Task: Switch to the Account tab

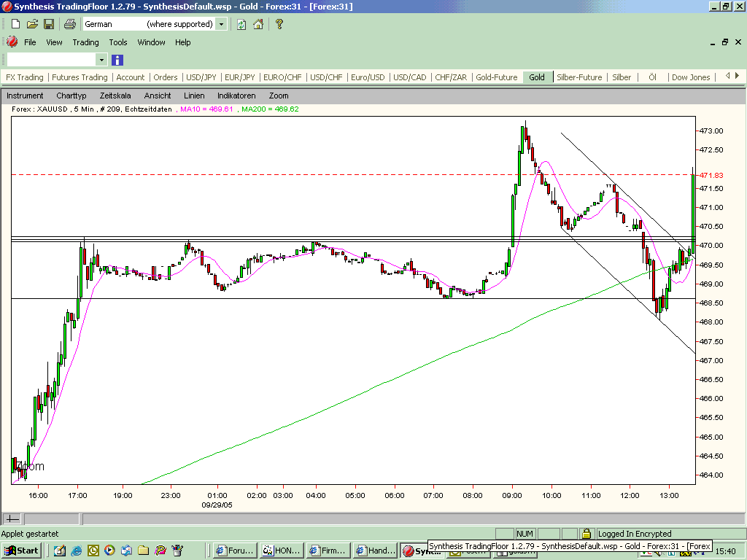Action: click(130, 77)
